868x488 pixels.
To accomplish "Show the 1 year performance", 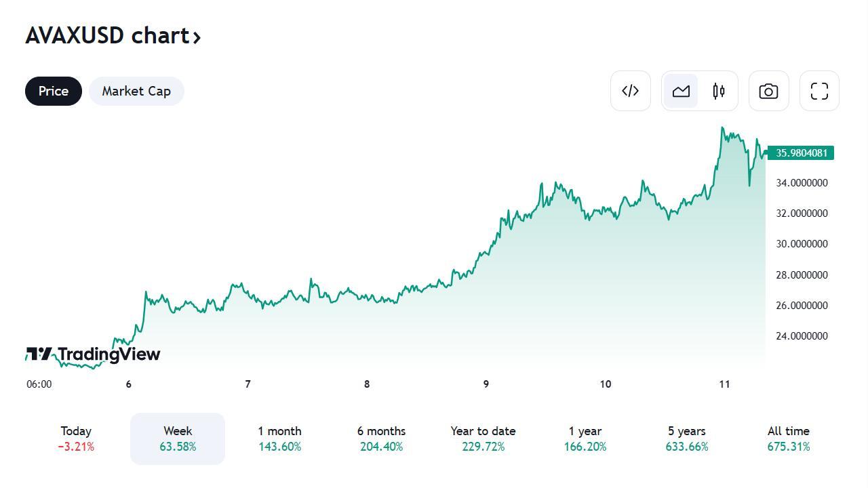I will [x=585, y=439].
